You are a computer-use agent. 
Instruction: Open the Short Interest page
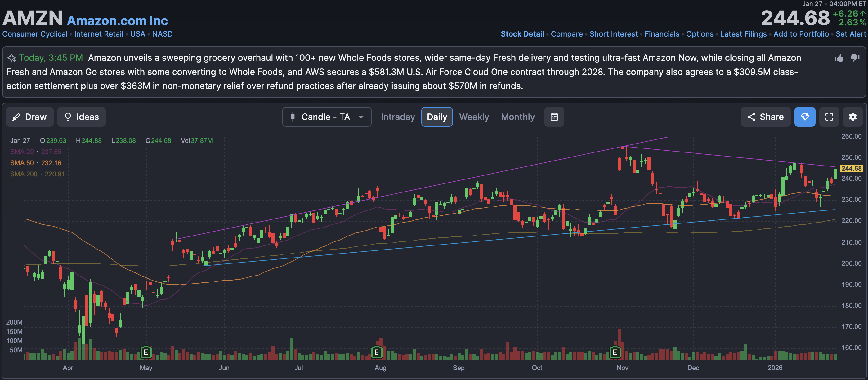point(613,34)
